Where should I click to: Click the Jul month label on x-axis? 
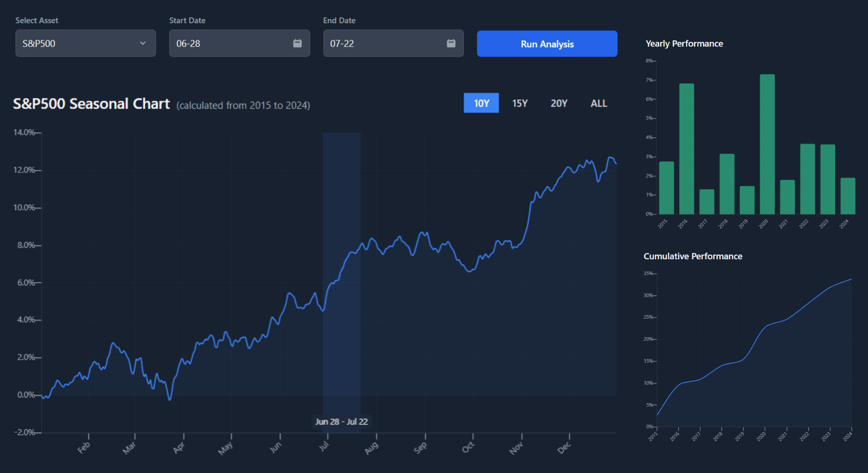coord(324,446)
